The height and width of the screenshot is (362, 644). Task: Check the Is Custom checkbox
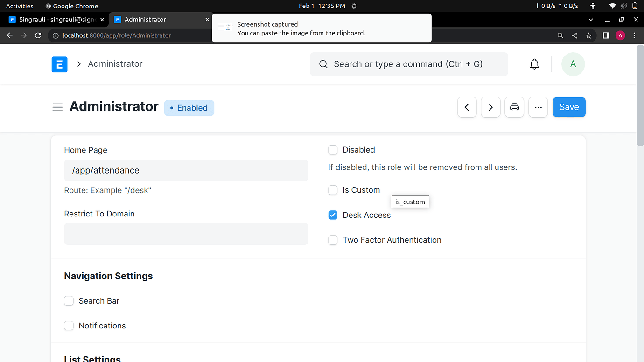[x=333, y=190]
